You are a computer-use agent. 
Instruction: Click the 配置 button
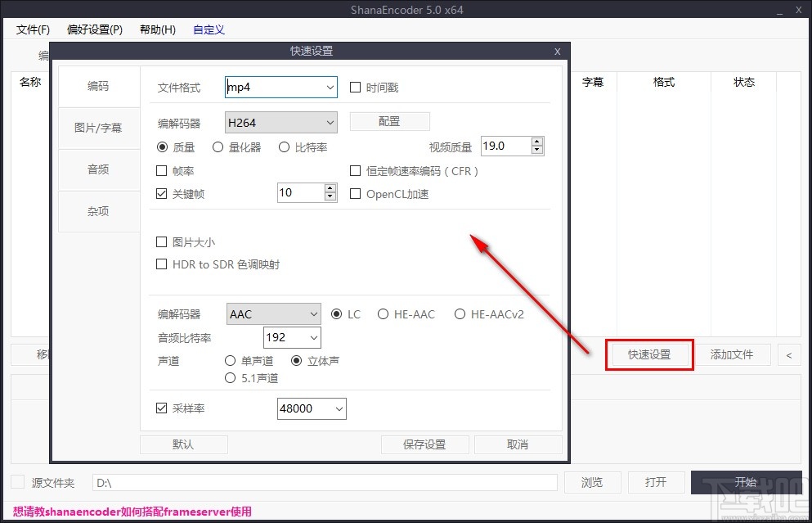click(389, 121)
